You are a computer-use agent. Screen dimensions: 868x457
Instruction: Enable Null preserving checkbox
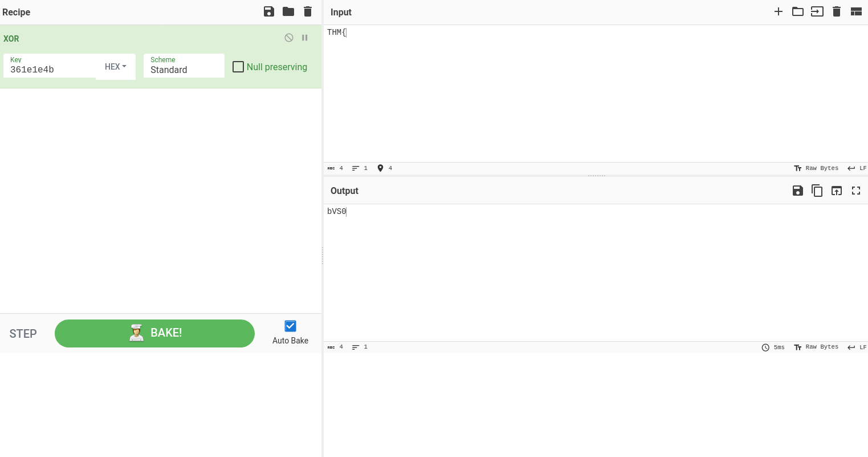click(238, 67)
